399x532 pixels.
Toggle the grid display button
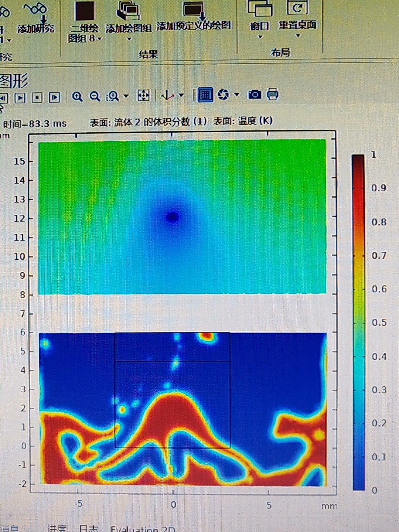(x=205, y=95)
